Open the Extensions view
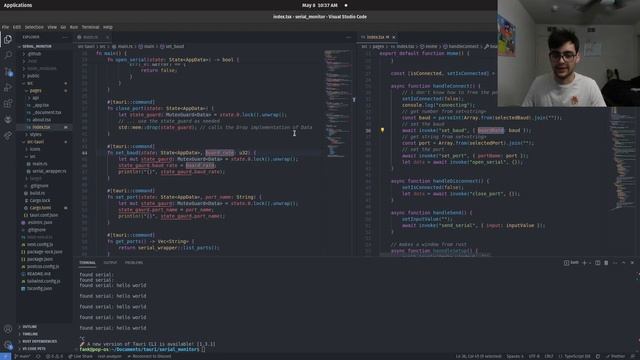The width and height of the screenshot is (640, 360). [x=8, y=103]
